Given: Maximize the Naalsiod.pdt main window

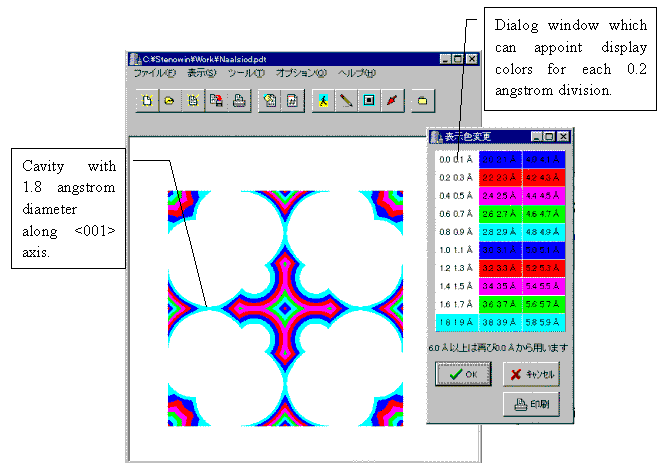Looking at the screenshot, I should pyautogui.click(x=457, y=59).
